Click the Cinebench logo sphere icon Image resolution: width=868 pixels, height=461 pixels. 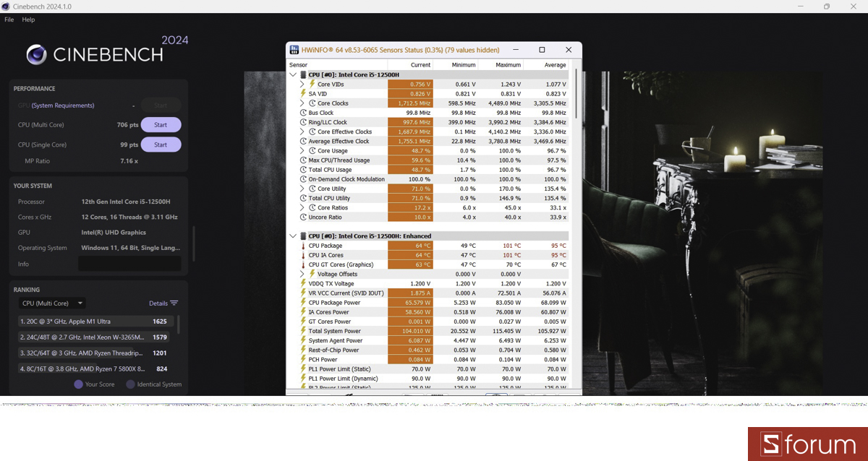pyautogui.click(x=37, y=55)
